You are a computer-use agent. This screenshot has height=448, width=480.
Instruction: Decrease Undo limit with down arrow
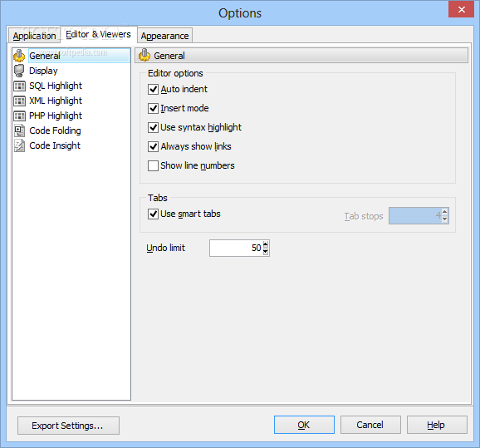click(266, 252)
